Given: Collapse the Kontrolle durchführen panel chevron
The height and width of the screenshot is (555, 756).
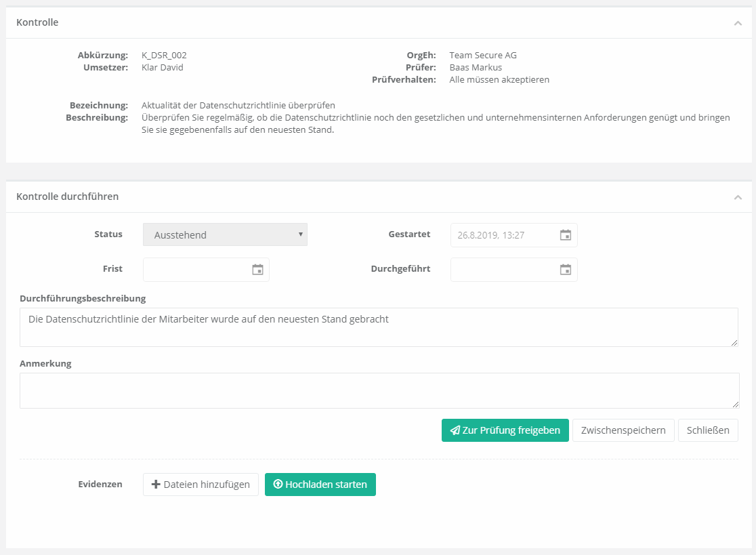Looking at the screenshot, I should point(738,197).
